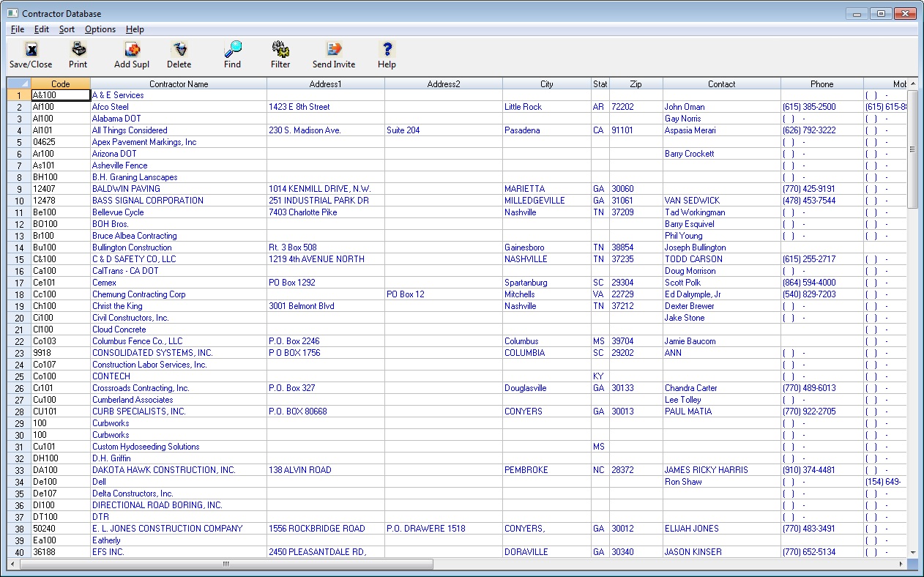
Task: Select row header number 25
Action: click(x=19, y=376)
